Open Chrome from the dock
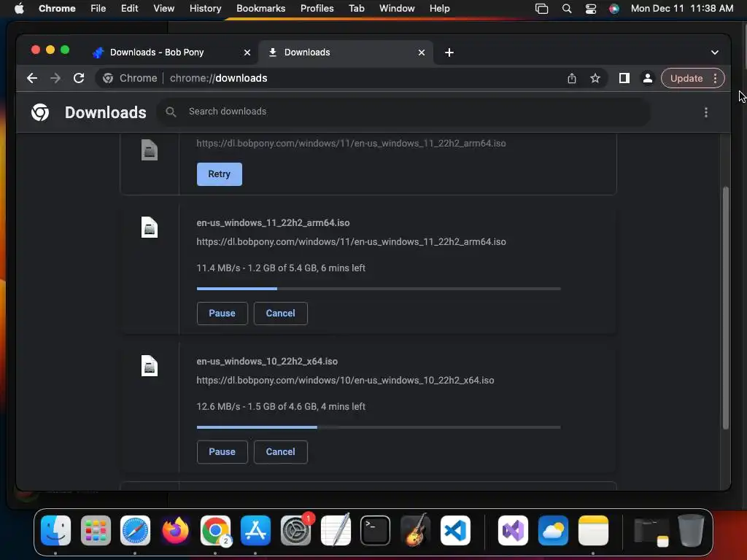This screenshot has height=560, width=747. (x=215, y=531)
